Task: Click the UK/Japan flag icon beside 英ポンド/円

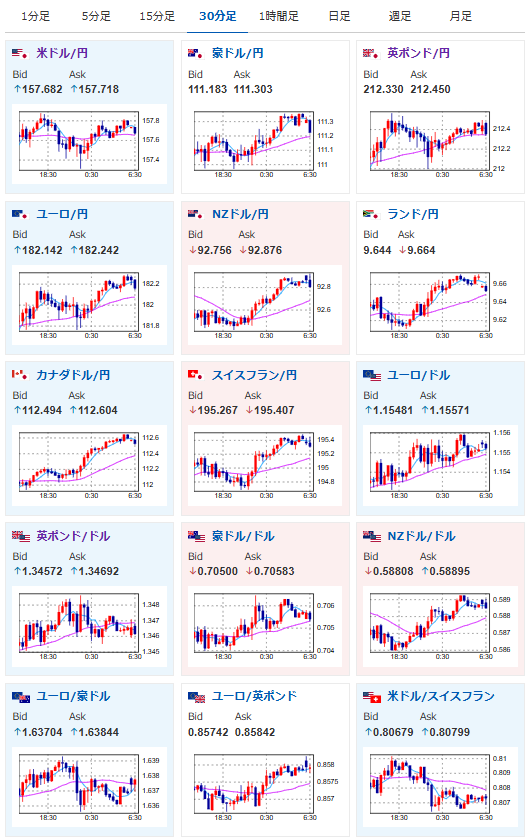Action: click(371, 53)
